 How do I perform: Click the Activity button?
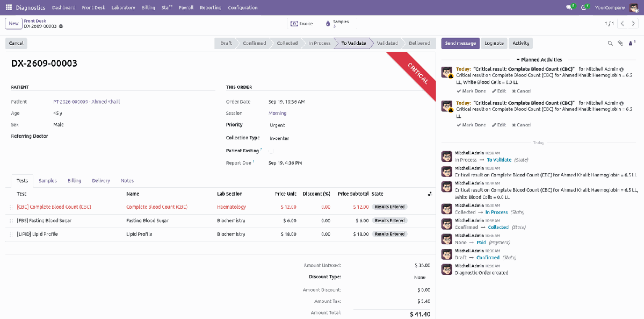coord(521,43)
